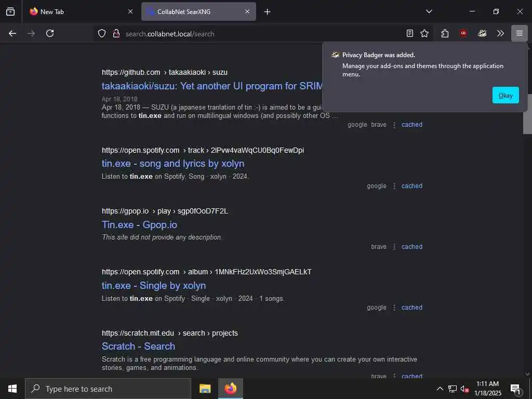This screenshot has width=532, height=399.
Task: Open the Firefox application menu
Action: pos(520,33)
